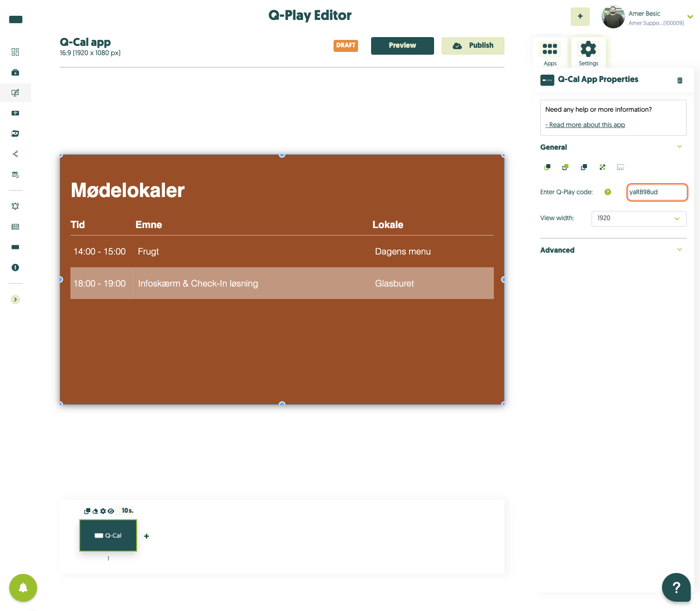Open the media folder icon in sidebar
The width and height of the screenshot is (700, 611).
[15, 134]
